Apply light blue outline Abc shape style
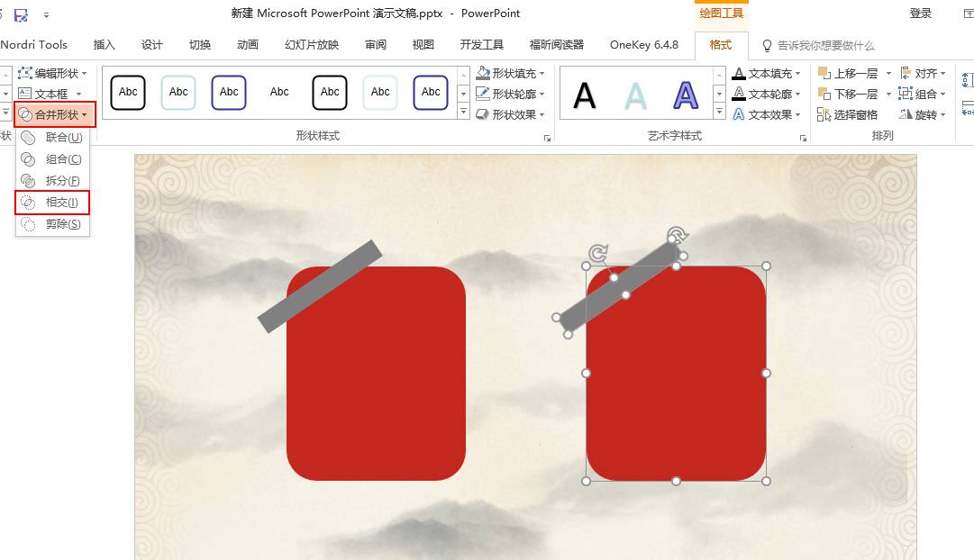974x560 pixels. [x=178, y=93]
